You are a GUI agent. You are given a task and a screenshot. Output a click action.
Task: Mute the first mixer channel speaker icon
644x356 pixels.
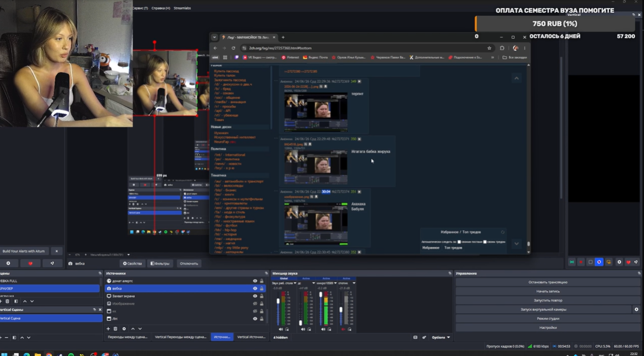coord(281,329)
